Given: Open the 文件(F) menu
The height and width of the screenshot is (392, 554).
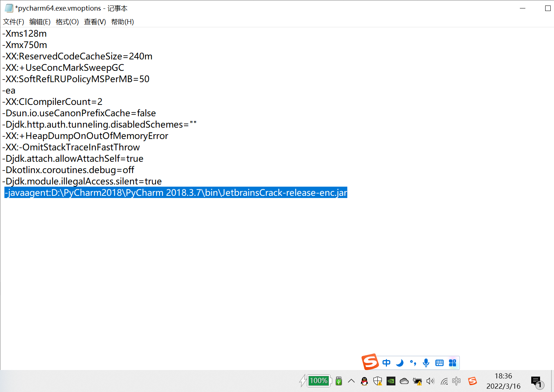Looking at the screenshot, I should click(x=14, y=22).
